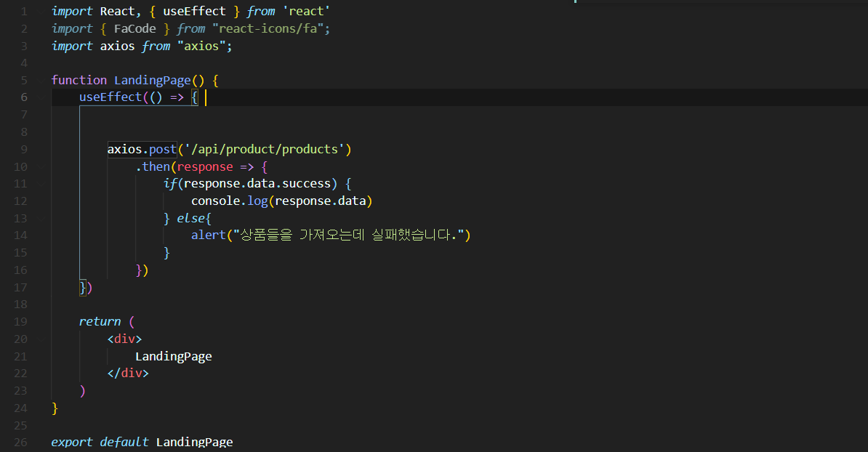Click the Korean alert message string
868x452 pixels.
(x=349, y=235)
